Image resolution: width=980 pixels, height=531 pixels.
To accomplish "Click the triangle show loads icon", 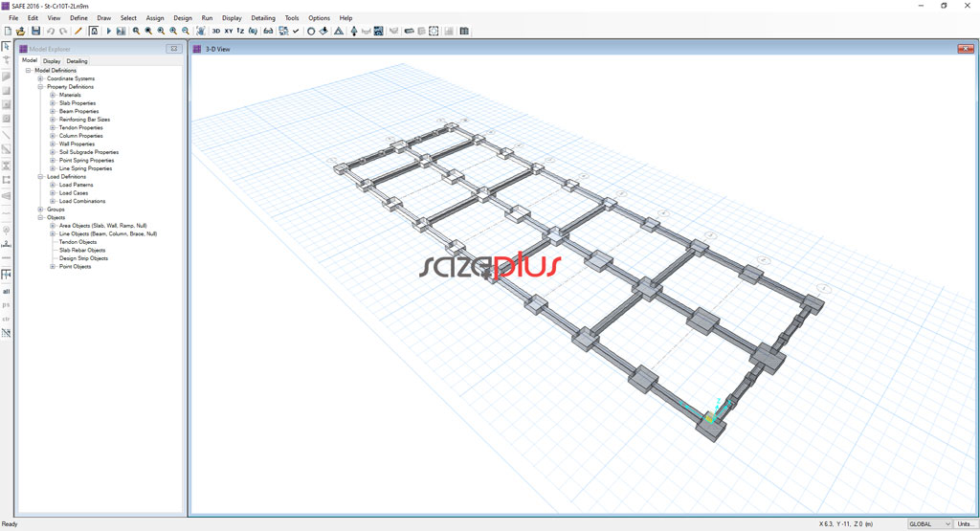I will pos(339,31).
